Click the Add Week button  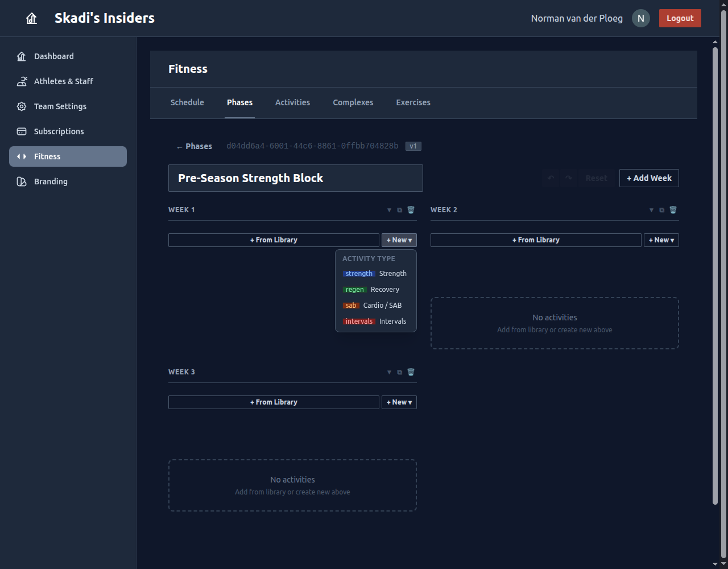(649, 178)
